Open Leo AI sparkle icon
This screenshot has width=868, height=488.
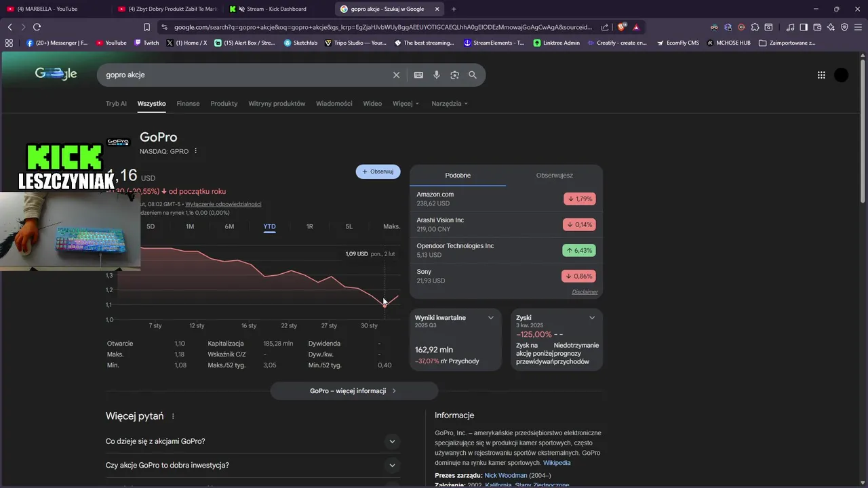(x=831, y=27)
